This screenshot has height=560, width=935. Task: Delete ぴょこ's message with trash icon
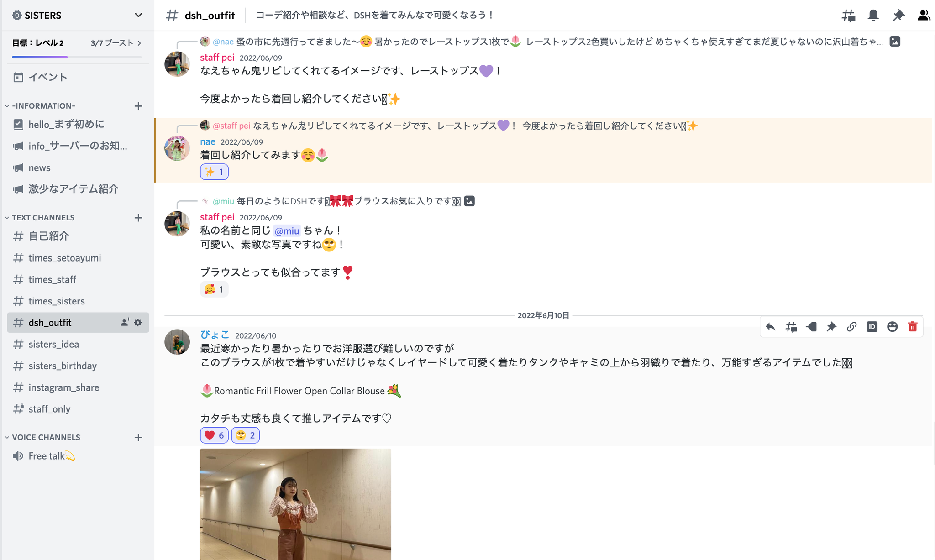pyautogui.click(x=913, y=327)
